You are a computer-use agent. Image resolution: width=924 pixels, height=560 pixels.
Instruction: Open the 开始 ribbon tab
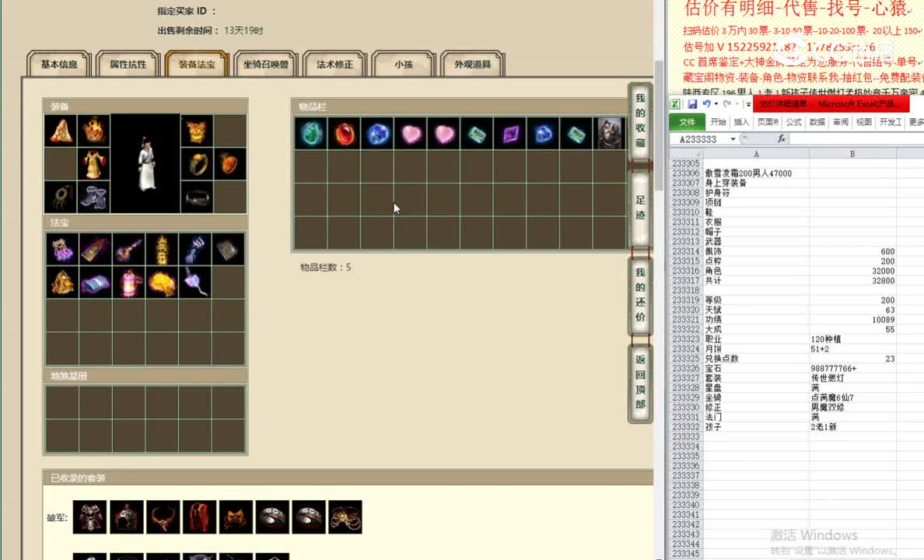coord(718,122)
